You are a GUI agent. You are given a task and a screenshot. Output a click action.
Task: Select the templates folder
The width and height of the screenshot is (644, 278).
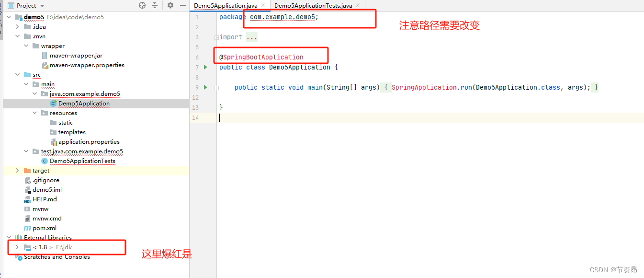[x=72, y=132]
